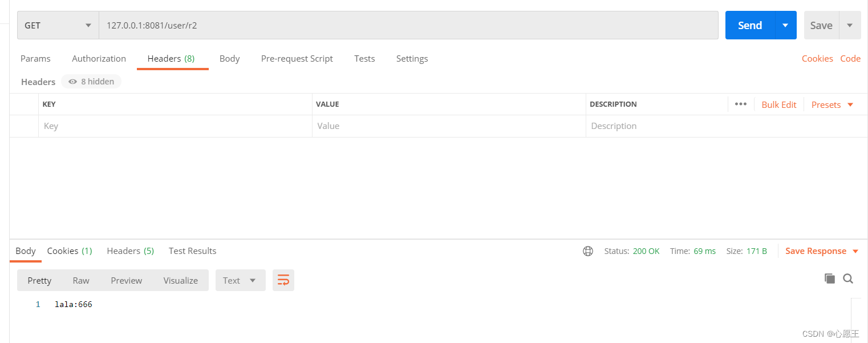Open the Test Results tab
The height and width of the screenshot is (343, 868).
click(x=192, y=251)
